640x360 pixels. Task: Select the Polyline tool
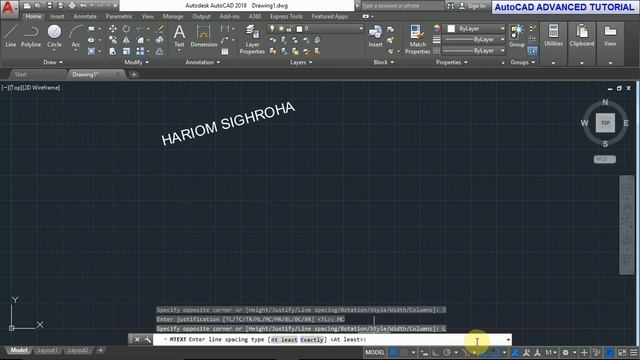(x=31, y=36)
